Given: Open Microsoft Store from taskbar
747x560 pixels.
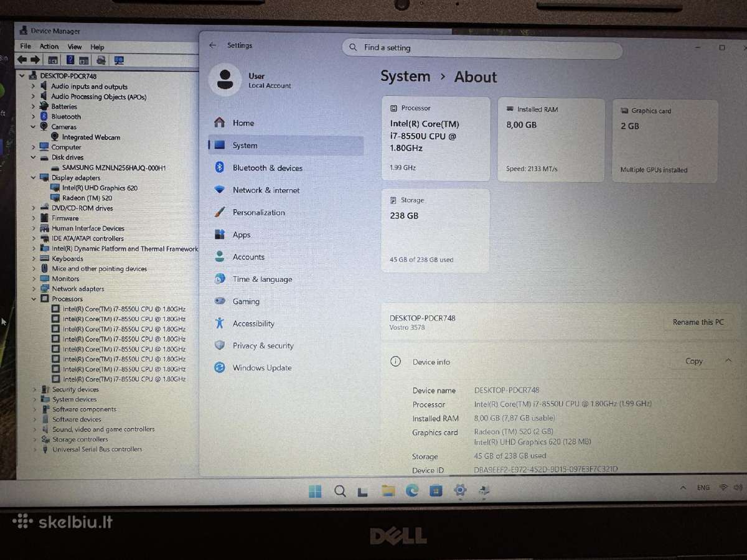Looking at the screenshot, I should click(436, 491).
